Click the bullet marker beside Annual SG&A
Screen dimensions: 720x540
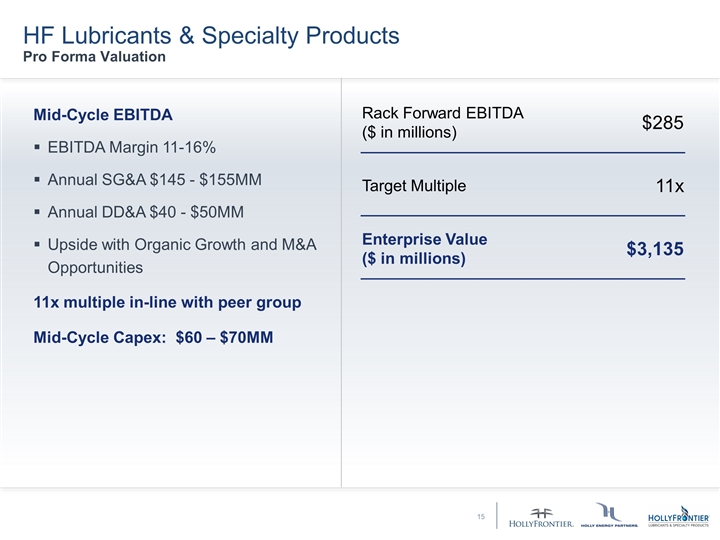pos(37,181)
